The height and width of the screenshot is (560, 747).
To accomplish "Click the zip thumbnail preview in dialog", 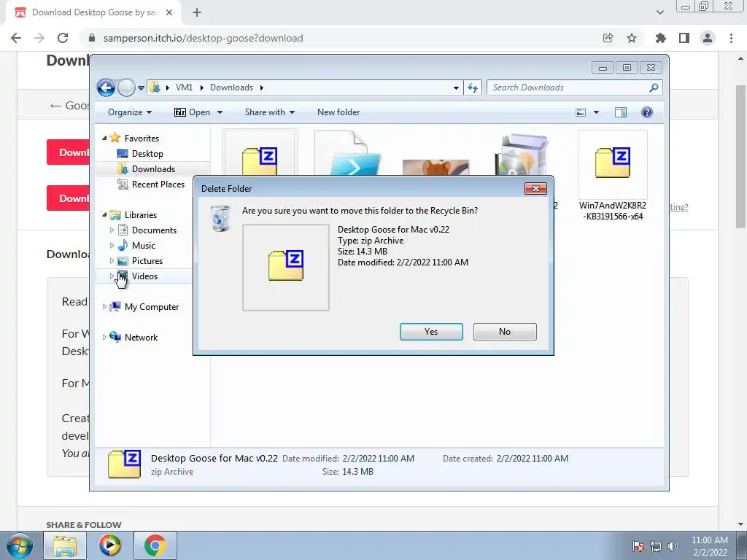I will point(286,267).
